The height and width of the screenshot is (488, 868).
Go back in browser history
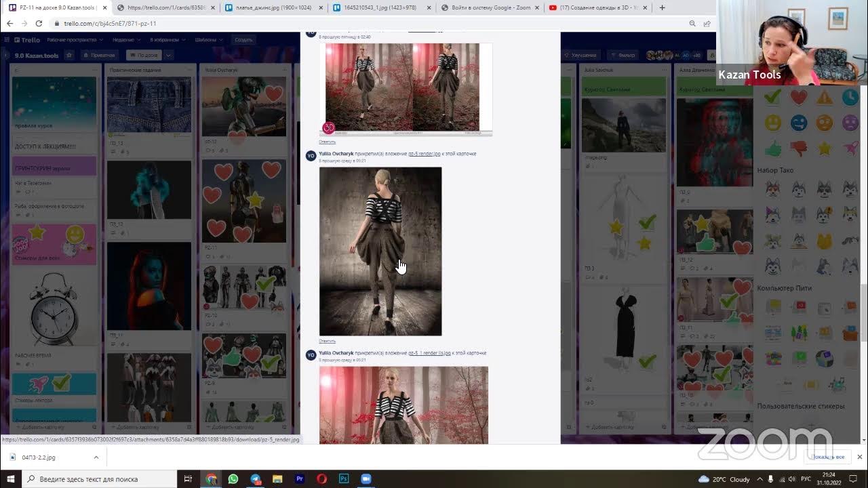[x=9, y=23]
